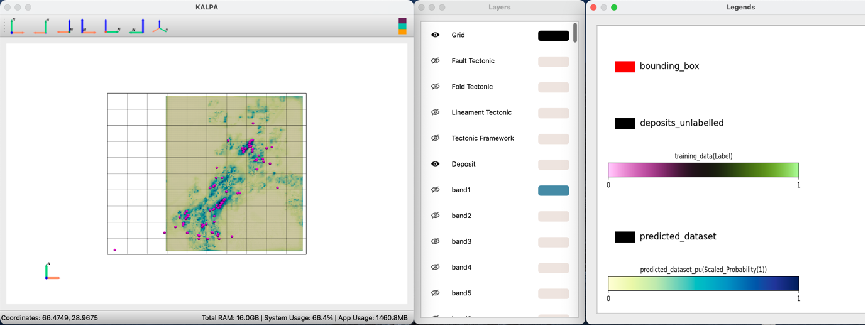
Task: Click the training_data(Label) title text
Action: point(705,156)
